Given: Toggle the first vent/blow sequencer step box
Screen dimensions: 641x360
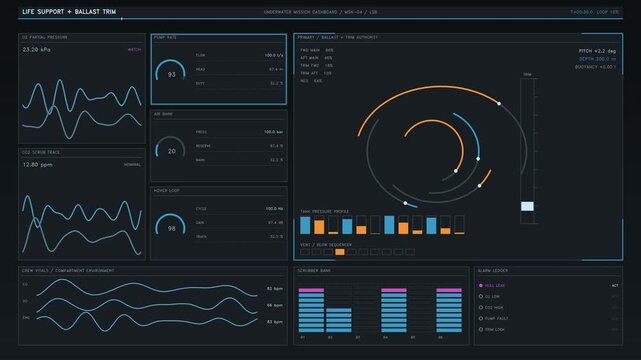Looking at the screenshot, I should tap(305, 252).
